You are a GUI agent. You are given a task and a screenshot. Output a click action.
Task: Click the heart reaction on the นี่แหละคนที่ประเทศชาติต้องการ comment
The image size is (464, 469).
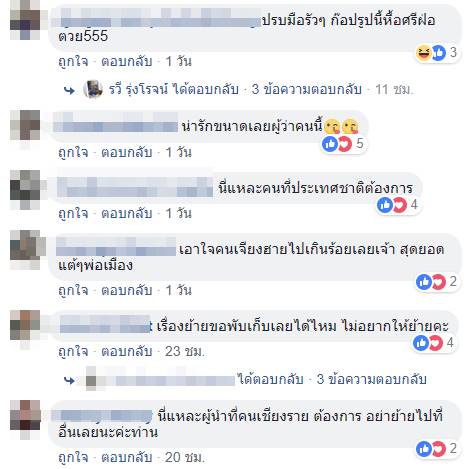[400, 205]
